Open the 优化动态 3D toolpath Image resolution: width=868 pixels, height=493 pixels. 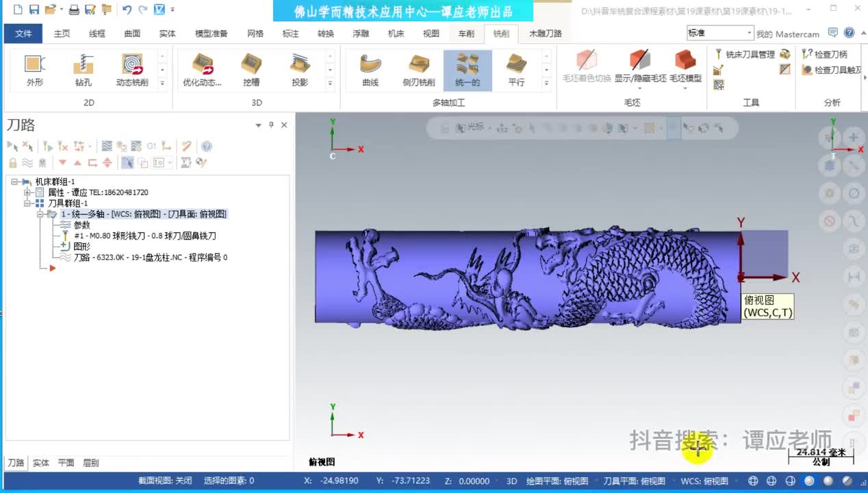[x=202, y=71]
